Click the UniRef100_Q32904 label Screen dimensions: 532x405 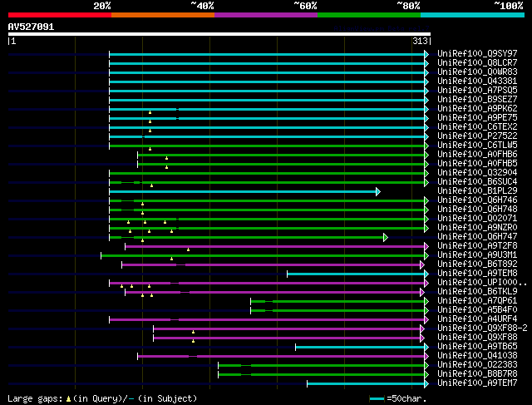pos(477,173)
